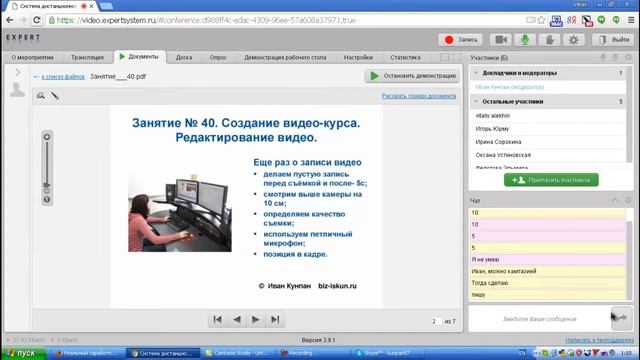The width and height of the screenshot is (640, 360).
Task: Click the chat scrollbar
Action: pos(629,259)
